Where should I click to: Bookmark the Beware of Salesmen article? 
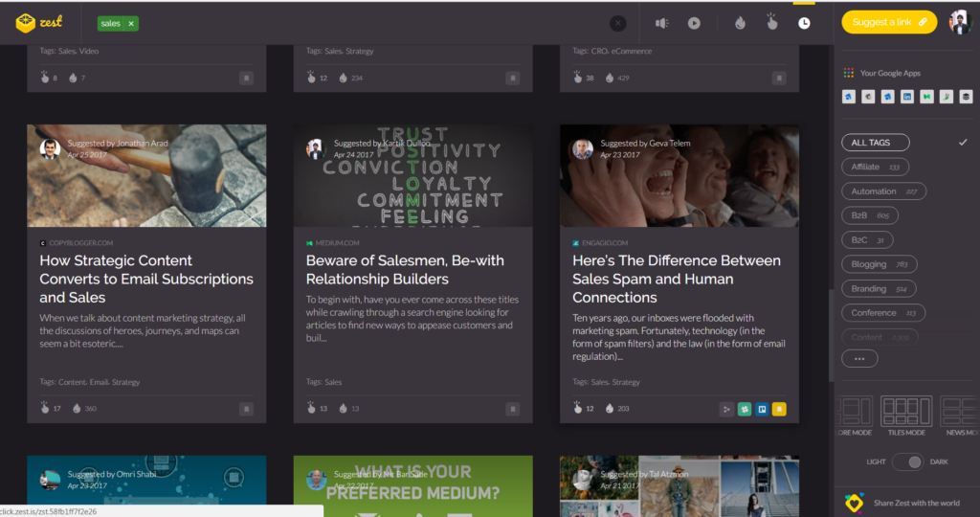[x=513, y=409]
